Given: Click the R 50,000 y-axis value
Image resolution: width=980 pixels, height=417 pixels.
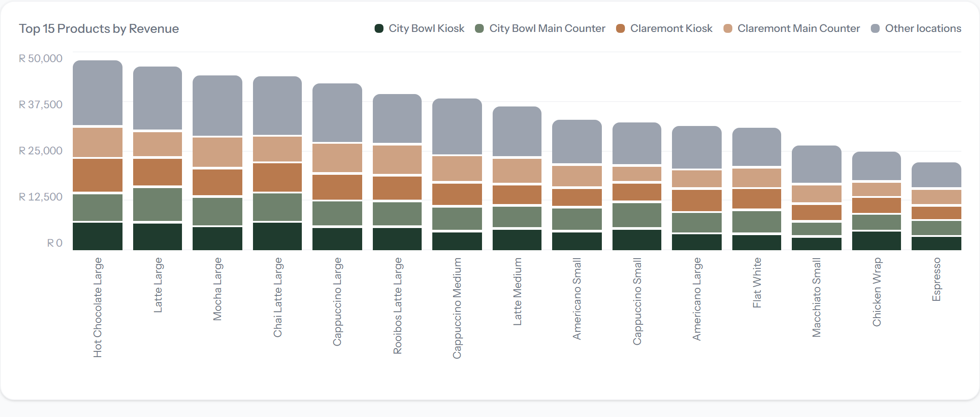Looking at the screenshot, I should (x=40, y=59).
